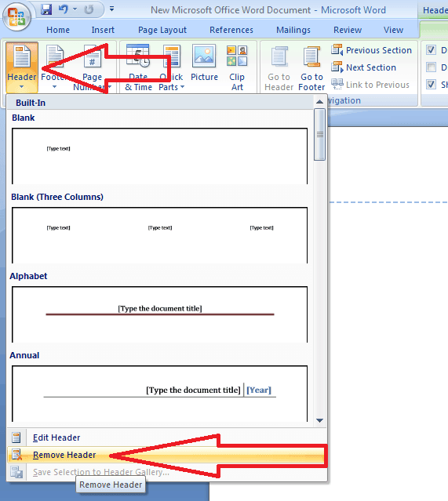
Task: Pick the Annual header style
Action: pyautogui.click(x=159, y=394)
